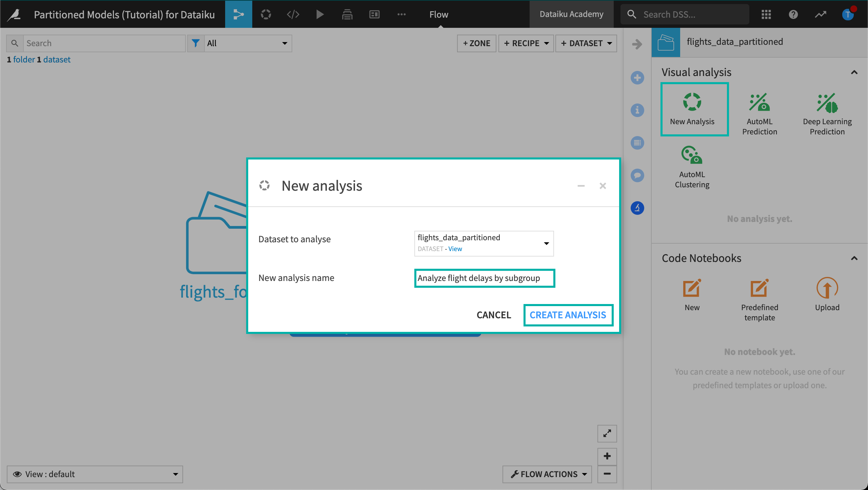Minimize the New analysis dialog

coord(581,186)
